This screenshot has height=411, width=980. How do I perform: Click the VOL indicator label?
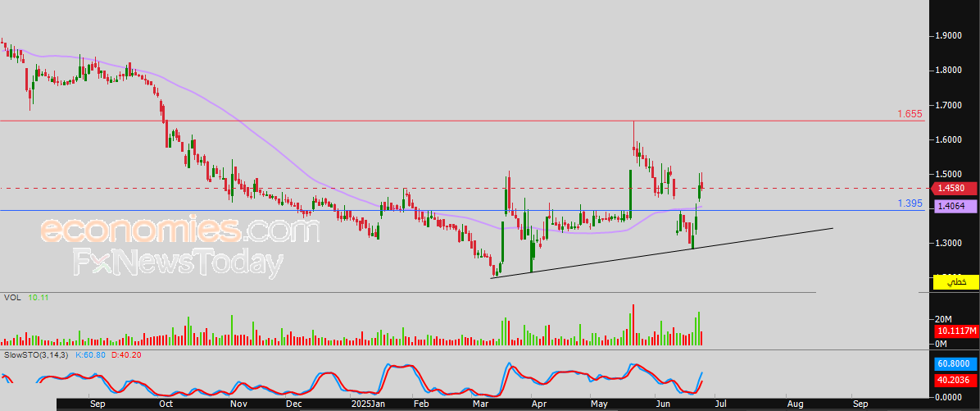(x=11, y=298)
